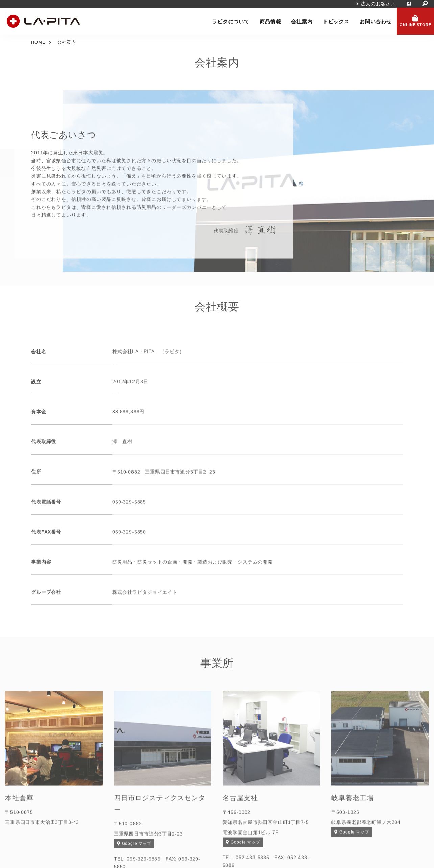The width and height of the screenshot is (434, 868).
Task: Click the 本社倉庫 location title
Action: point(19,798)
